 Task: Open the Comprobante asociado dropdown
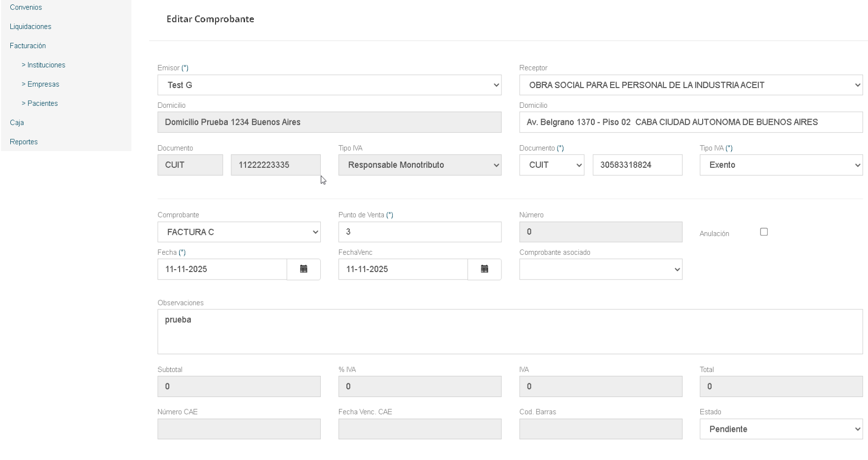coord(600,270)
